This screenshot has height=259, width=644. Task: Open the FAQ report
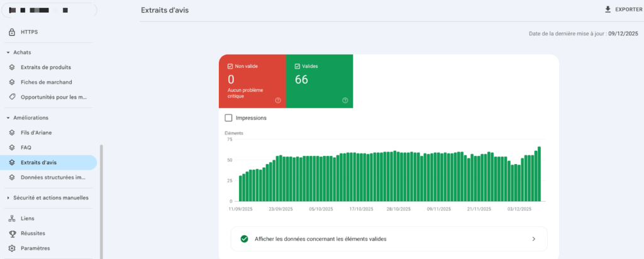[x=26, y=148]
